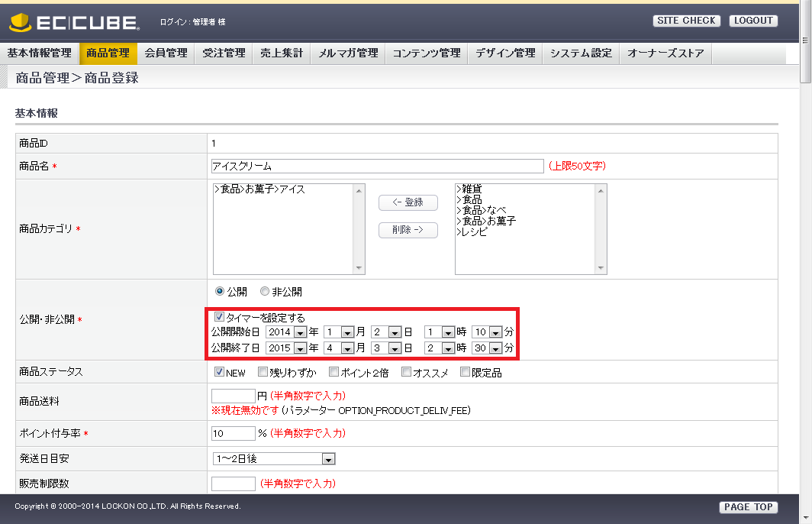Open the 売上集計 menu
The image size is (812, 524).
click(282, 53)
